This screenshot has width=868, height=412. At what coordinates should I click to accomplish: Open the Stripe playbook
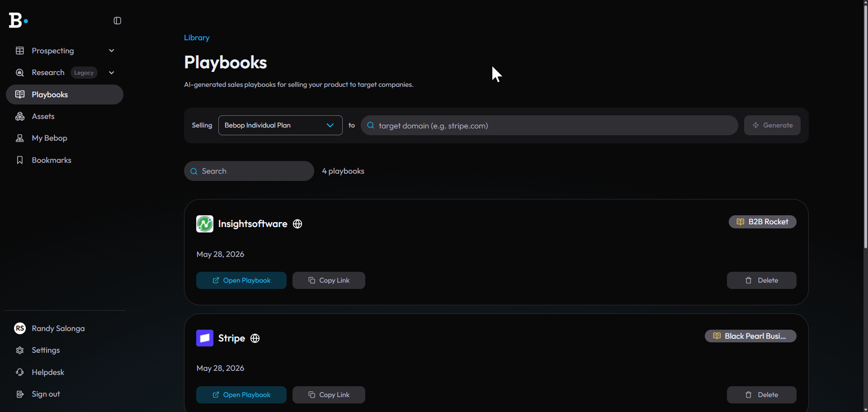click(x=241, y=395)
